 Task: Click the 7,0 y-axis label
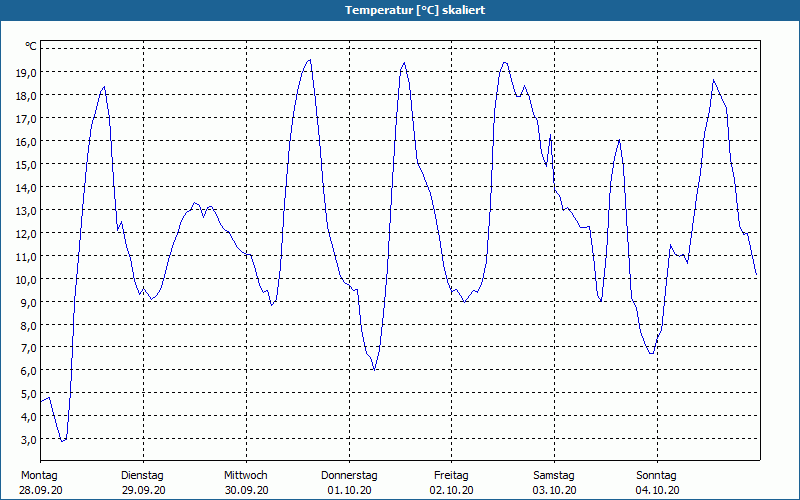pos(28,348)
